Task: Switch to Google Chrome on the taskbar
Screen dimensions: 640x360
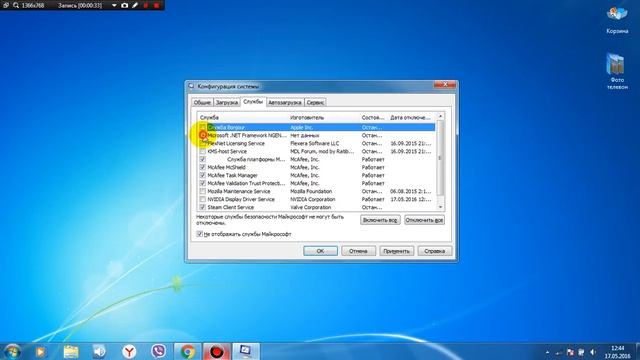Action: pos(188,351)
